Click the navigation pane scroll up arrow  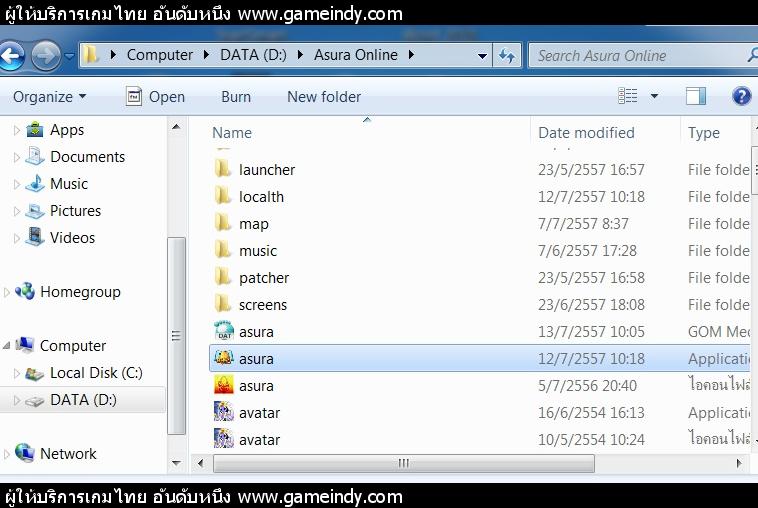click(176, 127)
